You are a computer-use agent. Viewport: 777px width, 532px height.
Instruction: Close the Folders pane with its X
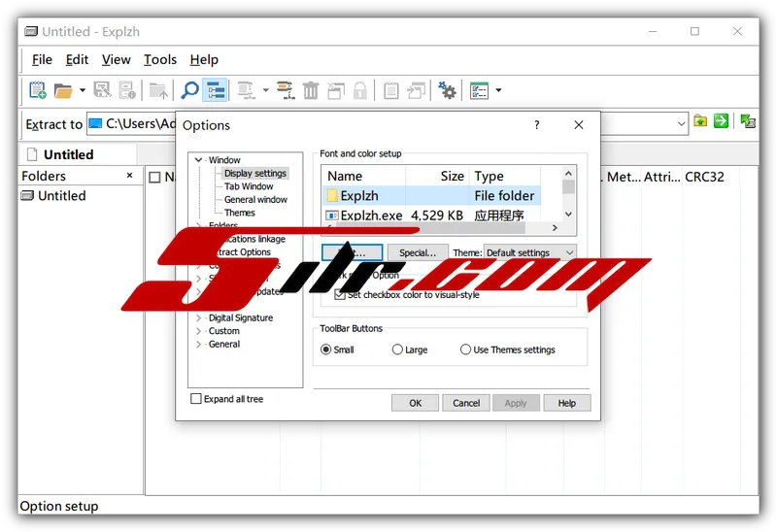(x=130, y=176)
